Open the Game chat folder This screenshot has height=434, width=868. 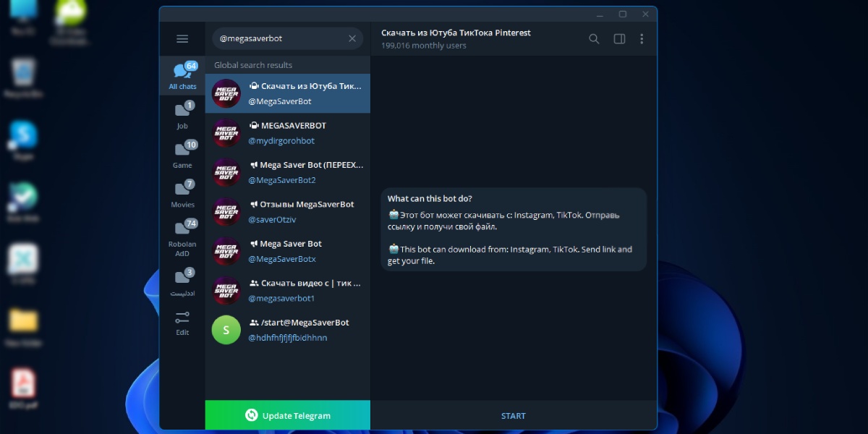pos(182,155)
